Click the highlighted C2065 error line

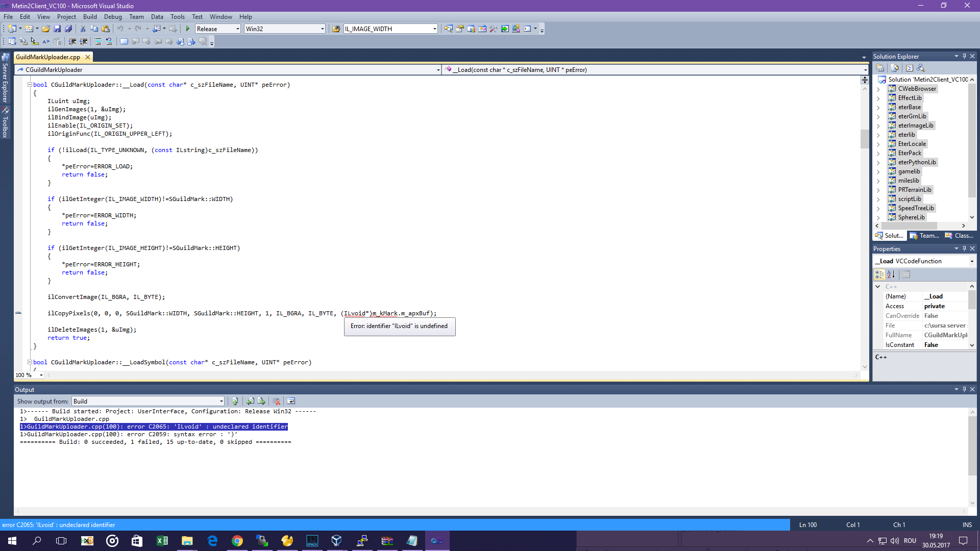(154, 427)
